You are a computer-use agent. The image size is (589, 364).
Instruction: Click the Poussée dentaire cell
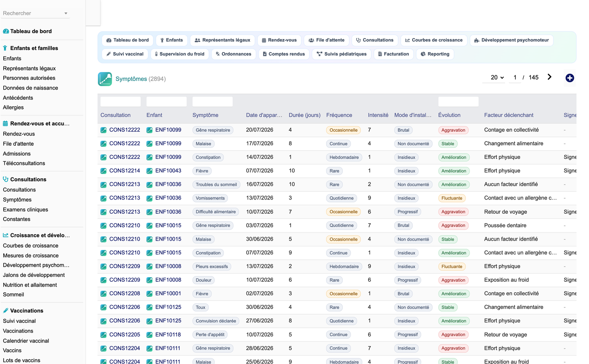coord(505,226)
